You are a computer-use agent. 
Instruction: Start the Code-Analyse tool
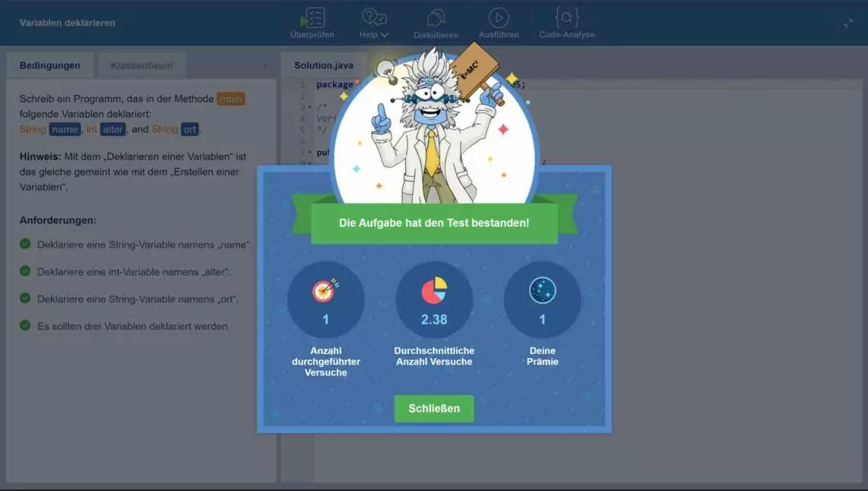567,24
